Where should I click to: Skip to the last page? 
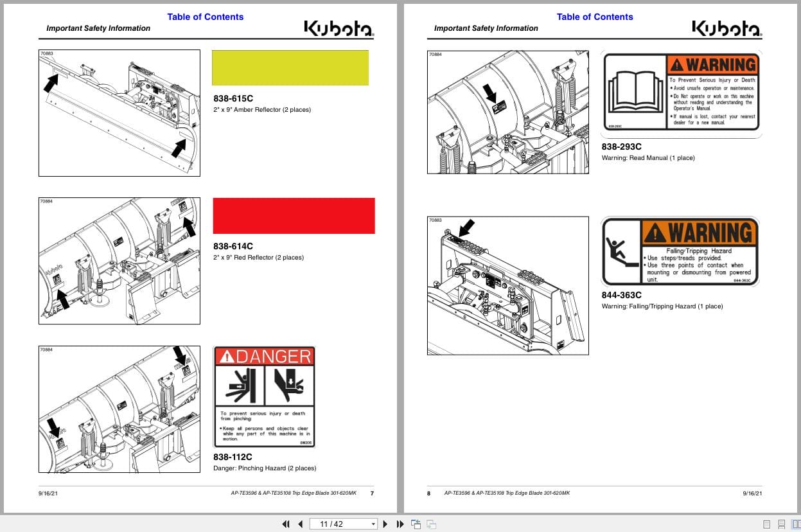[x=400, y=524]
